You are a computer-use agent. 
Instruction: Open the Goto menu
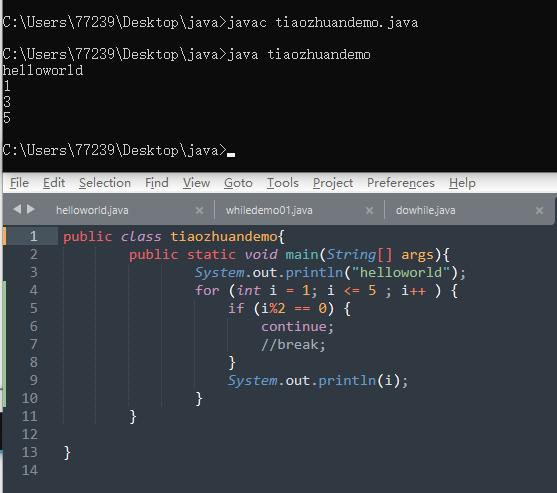(x=238, y=183)
